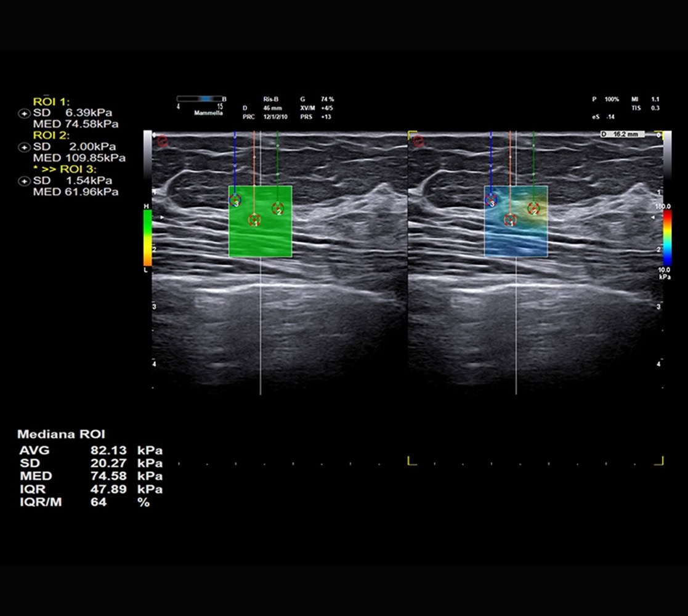Select ROI marker 3 on the stiffness color map
Image resolution: width=688 pixels, height=616 pixels.
pyautogui.click(x=491, y=199)
